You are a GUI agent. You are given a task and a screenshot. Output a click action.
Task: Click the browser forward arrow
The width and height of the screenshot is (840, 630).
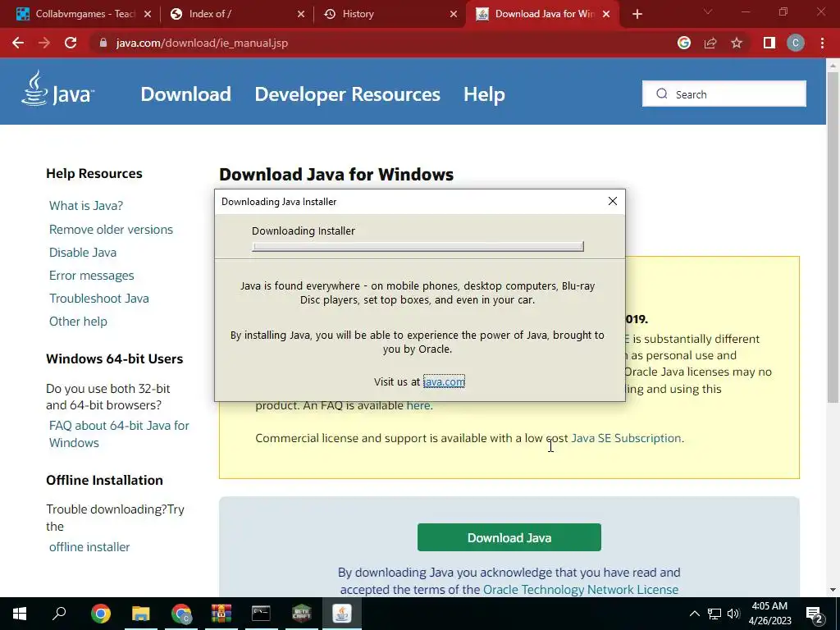point(44,43)
